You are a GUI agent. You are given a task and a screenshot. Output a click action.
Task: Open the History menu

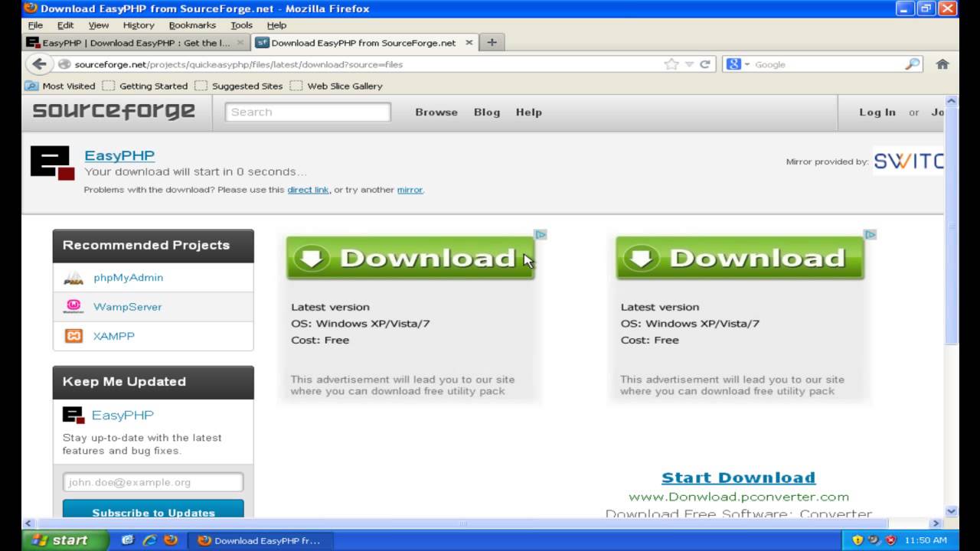[139, 25]
